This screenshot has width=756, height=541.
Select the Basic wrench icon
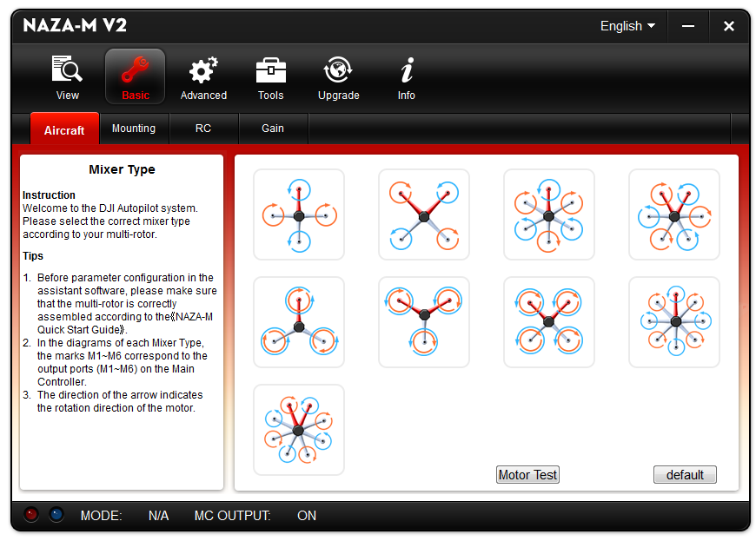pyautogui.click(x=135, y=77)
